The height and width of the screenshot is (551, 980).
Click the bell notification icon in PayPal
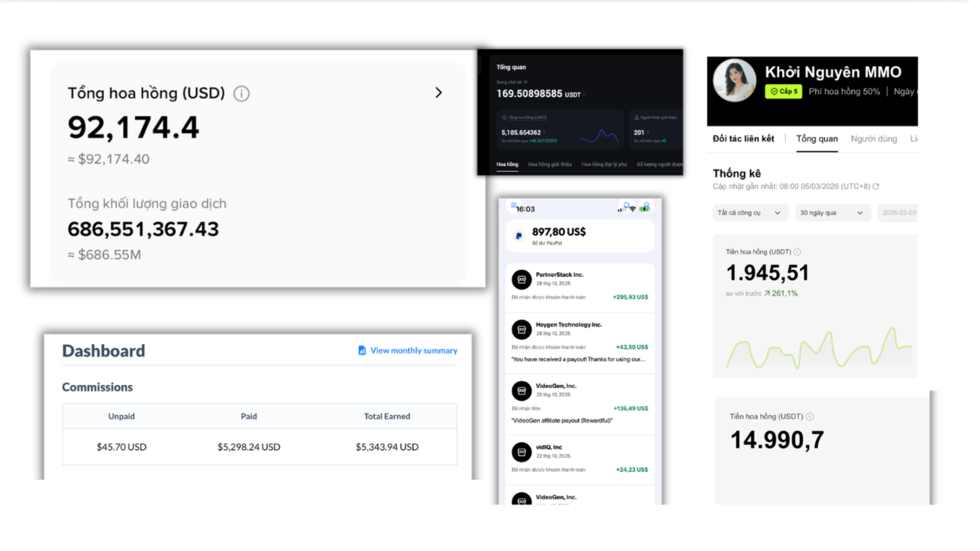coord(626,205)
